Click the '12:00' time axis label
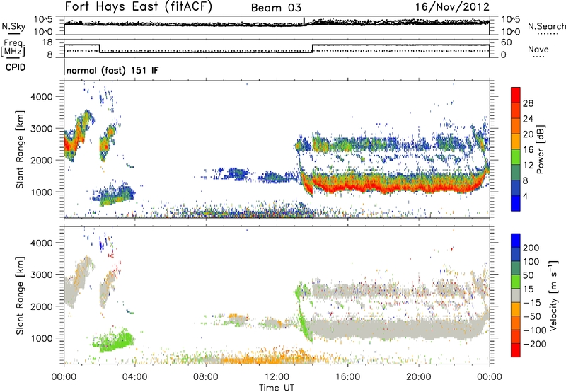Screen dimensions: 566x392 tap(277, 377)
